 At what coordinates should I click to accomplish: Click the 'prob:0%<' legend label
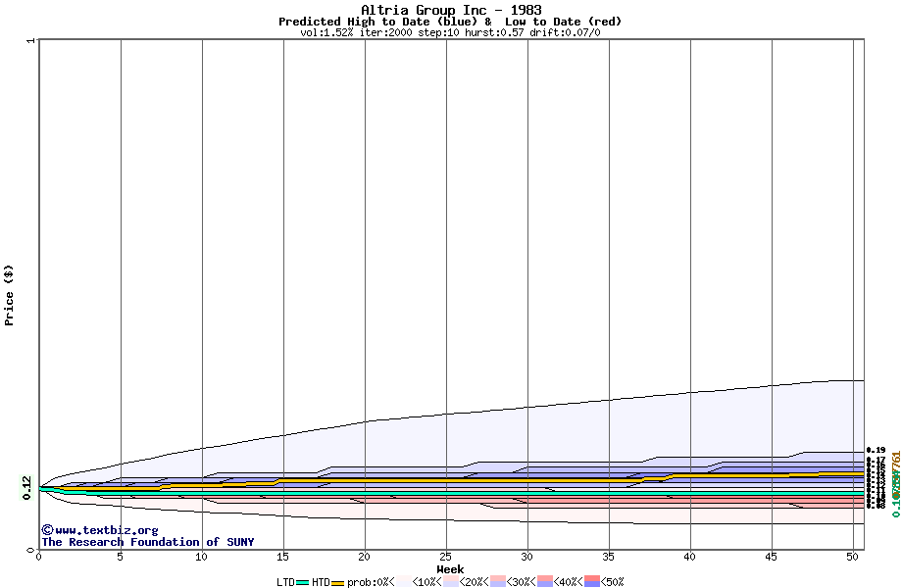(371, 582)
